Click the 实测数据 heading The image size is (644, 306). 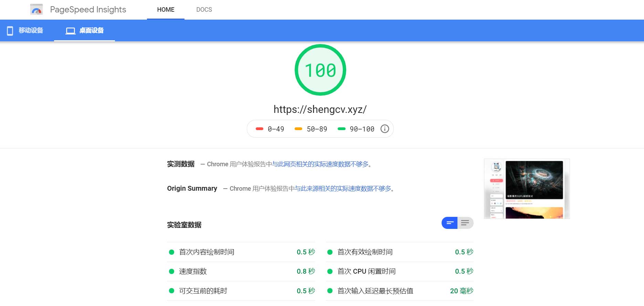click(181, 164)
